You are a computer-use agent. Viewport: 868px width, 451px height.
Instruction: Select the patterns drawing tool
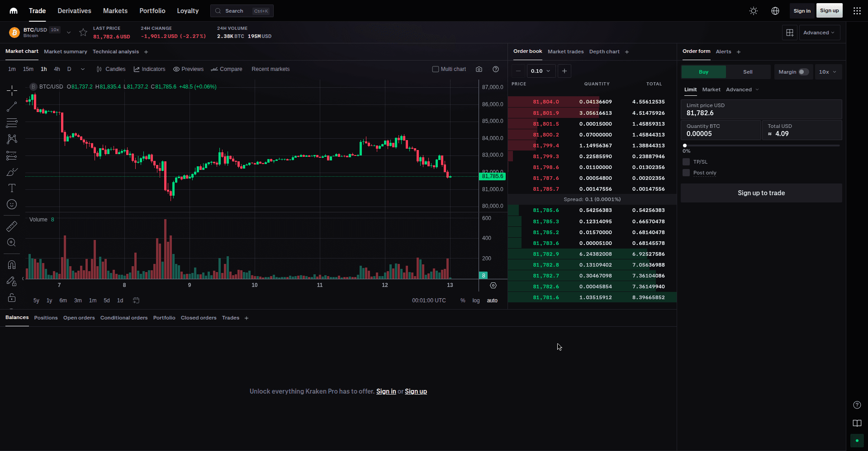12,139
